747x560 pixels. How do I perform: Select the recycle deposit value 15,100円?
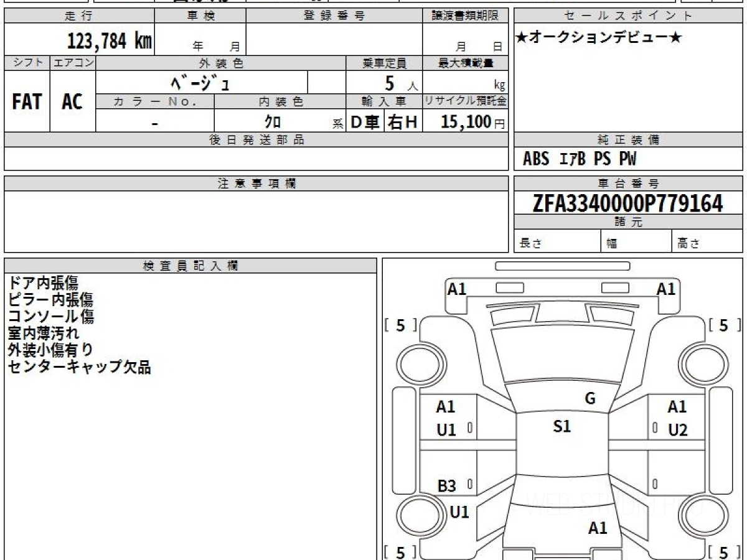[x=473, y=122]
